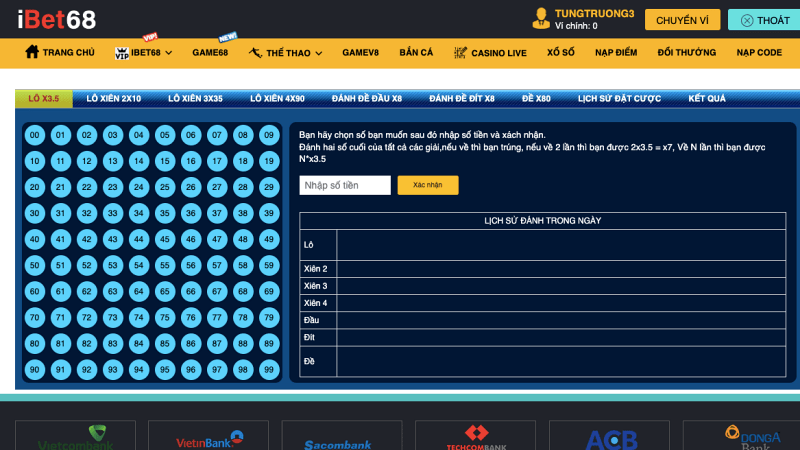This screenshot has width=800, height=450.
Task: Click the ACB bank logo
Action: [610, 438]
